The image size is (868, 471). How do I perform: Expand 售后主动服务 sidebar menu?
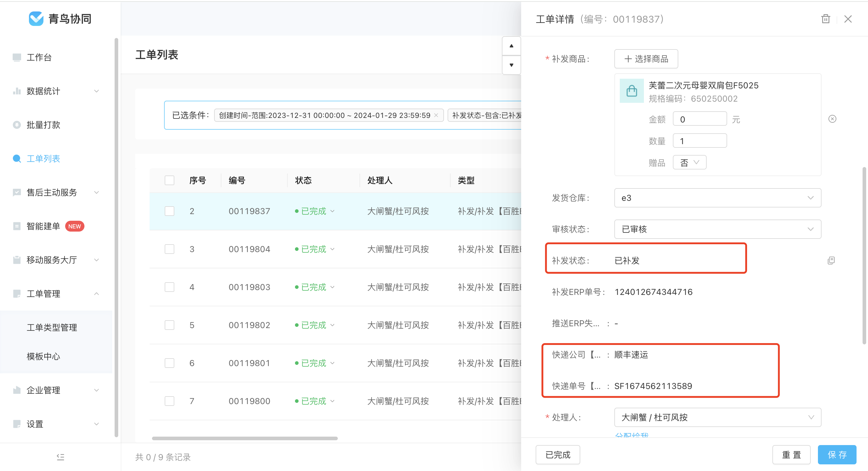[56, 192]
